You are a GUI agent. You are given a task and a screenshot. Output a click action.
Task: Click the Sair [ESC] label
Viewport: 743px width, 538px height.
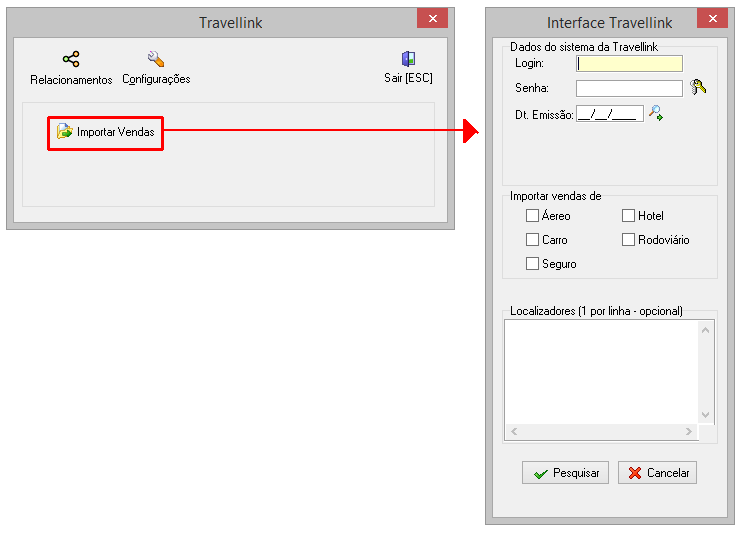(408, 78)
